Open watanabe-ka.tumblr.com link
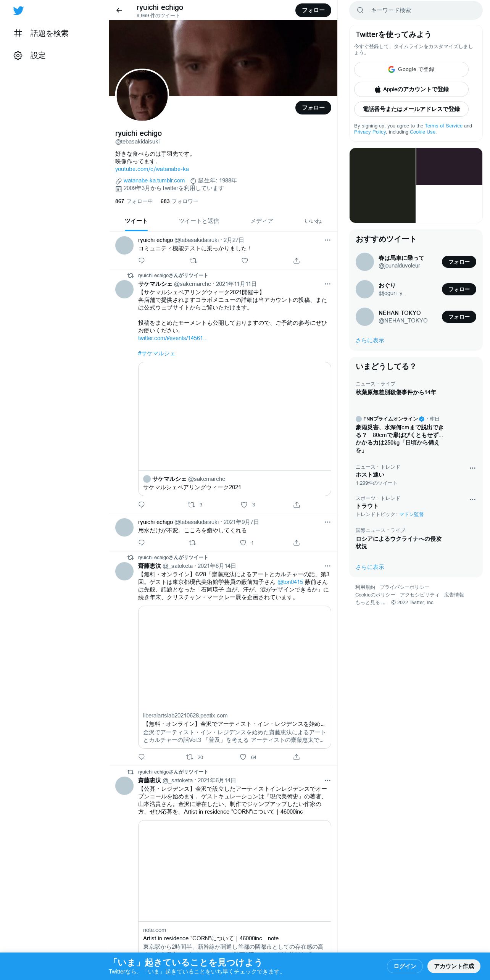 click(154, 181)
